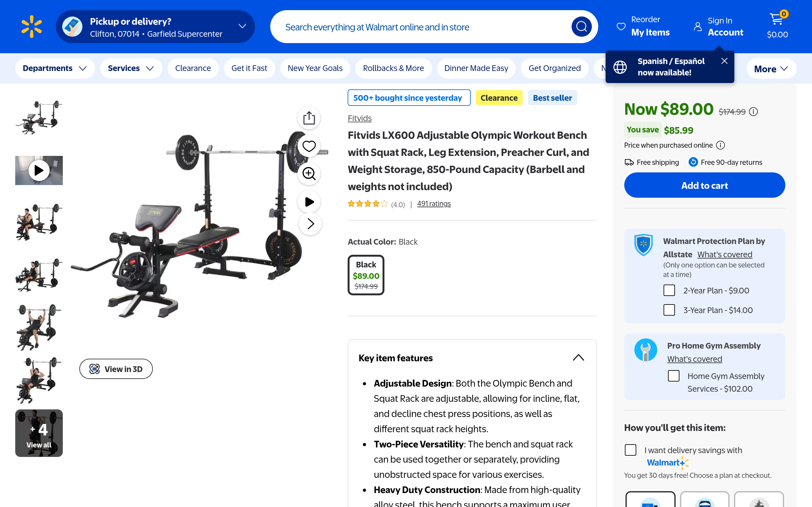Open the Clearance navigation pill
The image size is (812, 507).
pyautogui.click(x=193, y=68)
